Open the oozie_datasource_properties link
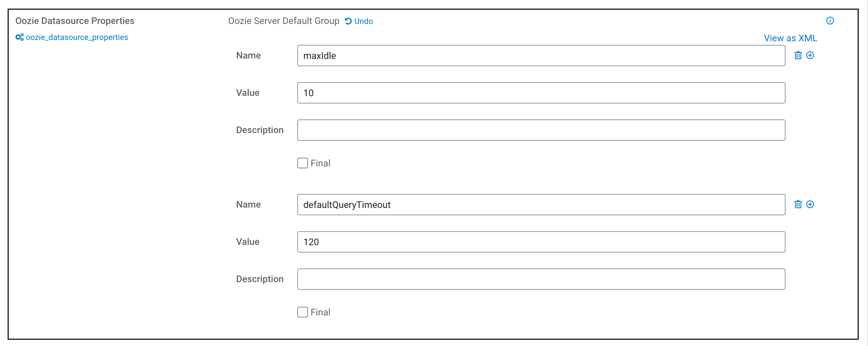The image size is (868, 346). pos(77,37)
